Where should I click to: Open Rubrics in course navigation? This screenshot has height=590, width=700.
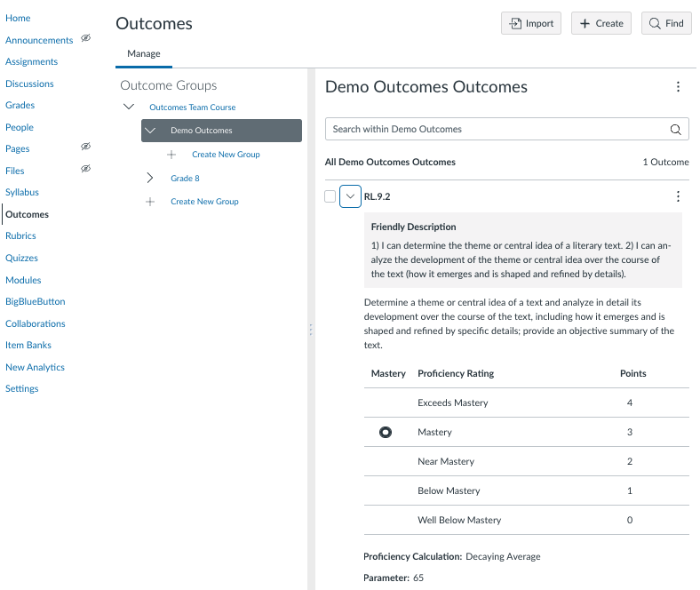20,236
